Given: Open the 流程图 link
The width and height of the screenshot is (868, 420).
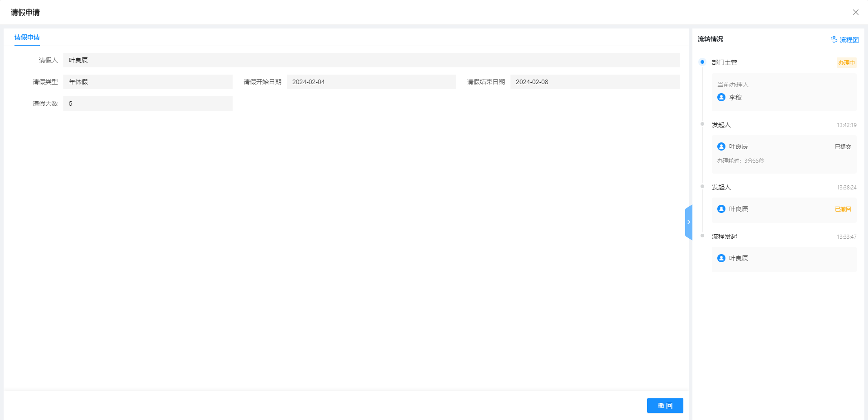Looking at the screenshot, I should [x=849, y=40].
